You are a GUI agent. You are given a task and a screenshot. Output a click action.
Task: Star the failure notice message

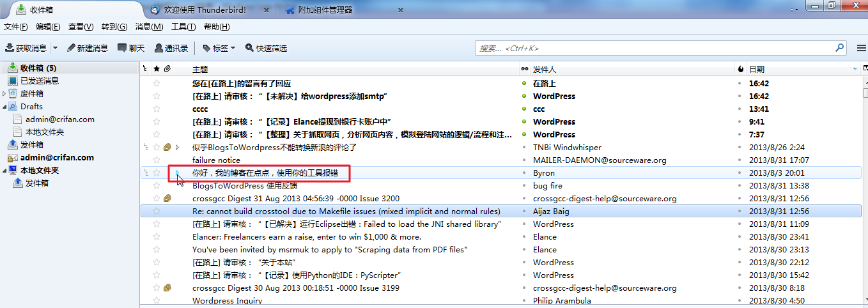(x=157, y=160)
